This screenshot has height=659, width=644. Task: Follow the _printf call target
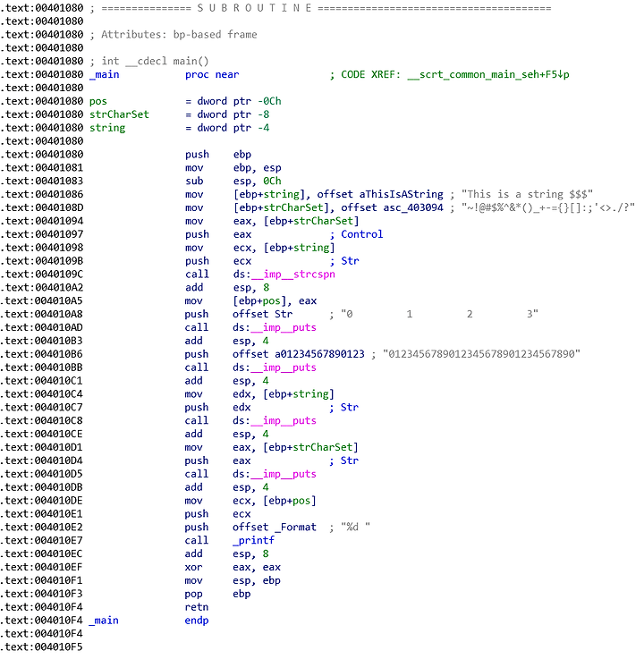253,540
